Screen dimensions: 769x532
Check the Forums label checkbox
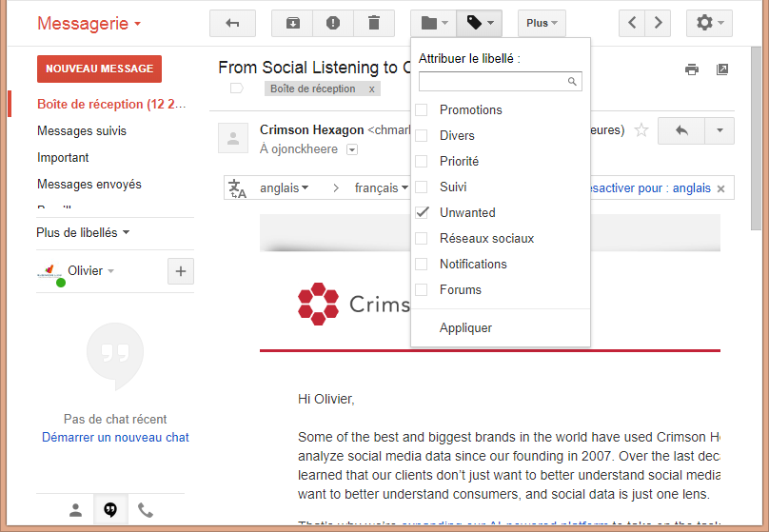(x=422, y=289)
